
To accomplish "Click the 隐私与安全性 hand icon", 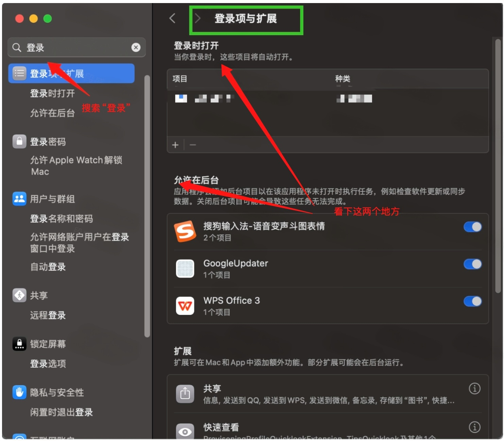I will point(19,392).
